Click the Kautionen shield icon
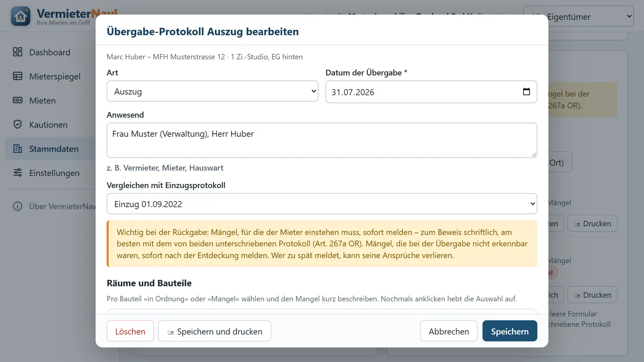Screen dimensions: 644x362 point(18,124)
